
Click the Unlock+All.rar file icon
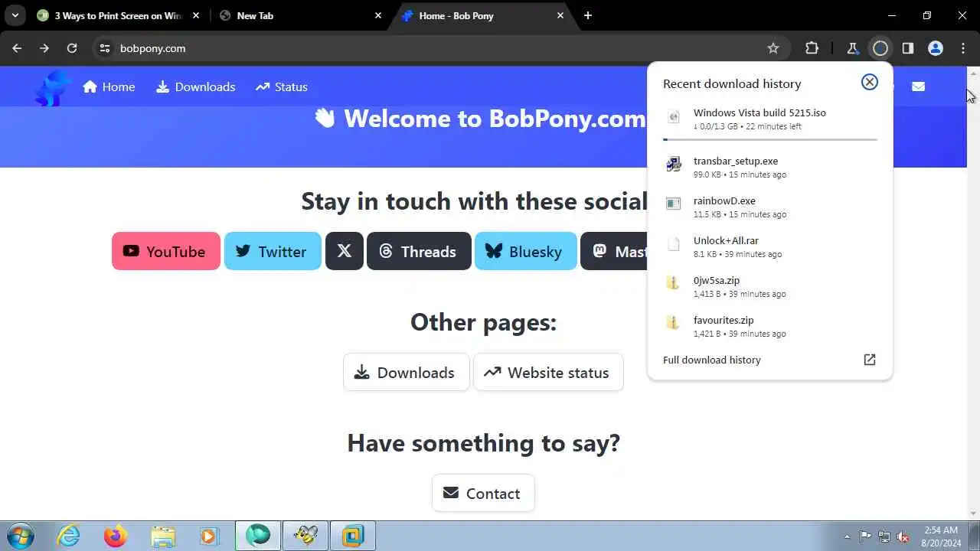pos(674,244)
